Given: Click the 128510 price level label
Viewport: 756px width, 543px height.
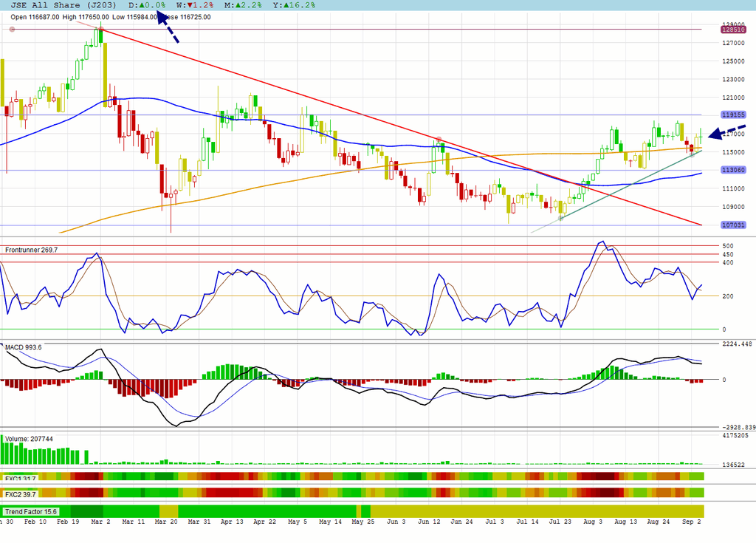Looking at the screenshot, I should [733, 30].
